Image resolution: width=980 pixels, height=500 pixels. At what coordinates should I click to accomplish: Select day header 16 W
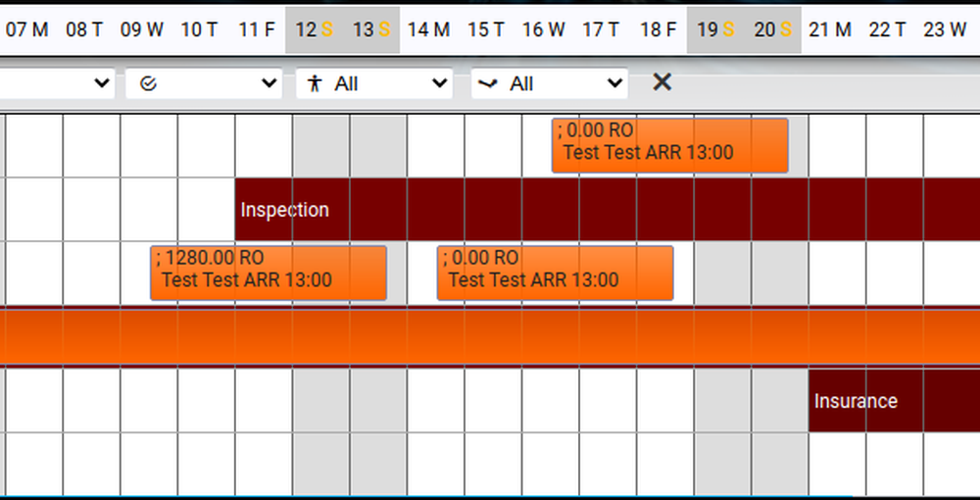pos(544,29)
